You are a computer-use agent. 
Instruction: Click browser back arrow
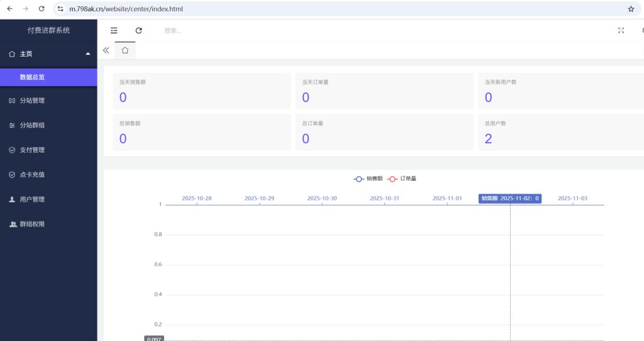click(x=9, y=9)
